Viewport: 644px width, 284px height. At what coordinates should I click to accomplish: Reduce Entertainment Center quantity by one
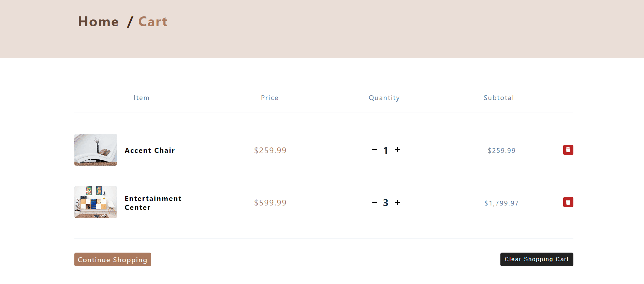click(x=375, y=202)
